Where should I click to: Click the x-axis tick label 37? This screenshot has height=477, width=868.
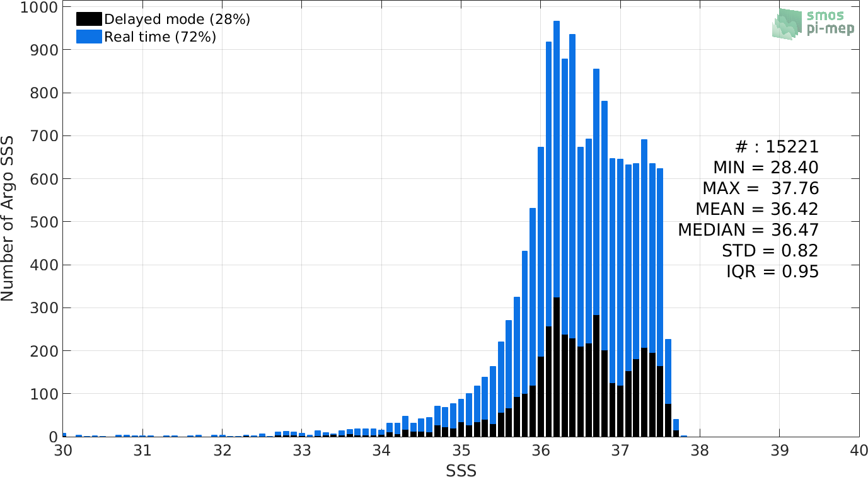click(x=620, y=451)
